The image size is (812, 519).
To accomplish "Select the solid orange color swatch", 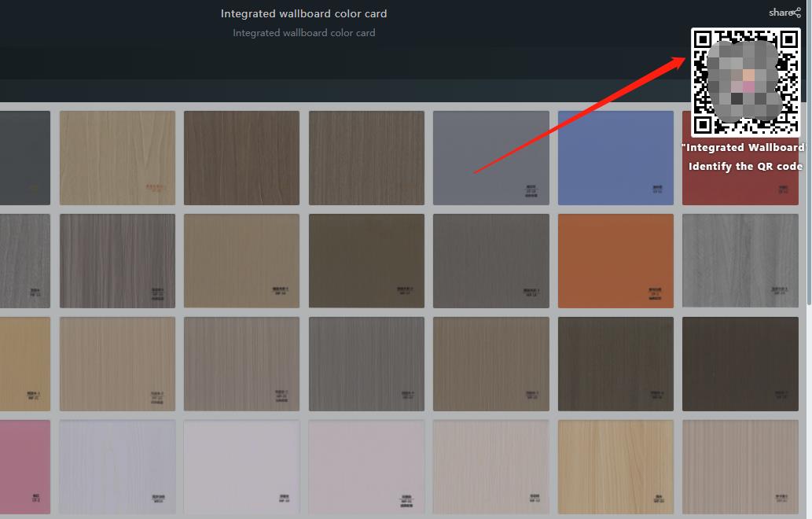I will click(x=615, y=260).
